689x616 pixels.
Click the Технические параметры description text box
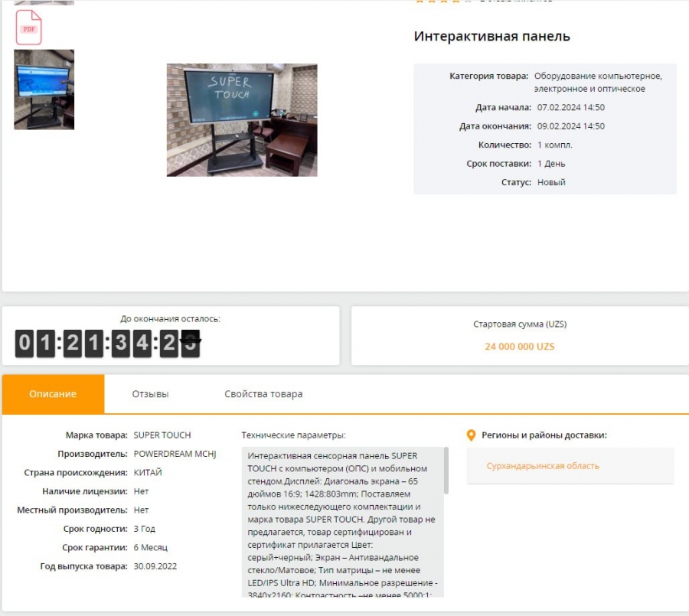pos(342,522)
